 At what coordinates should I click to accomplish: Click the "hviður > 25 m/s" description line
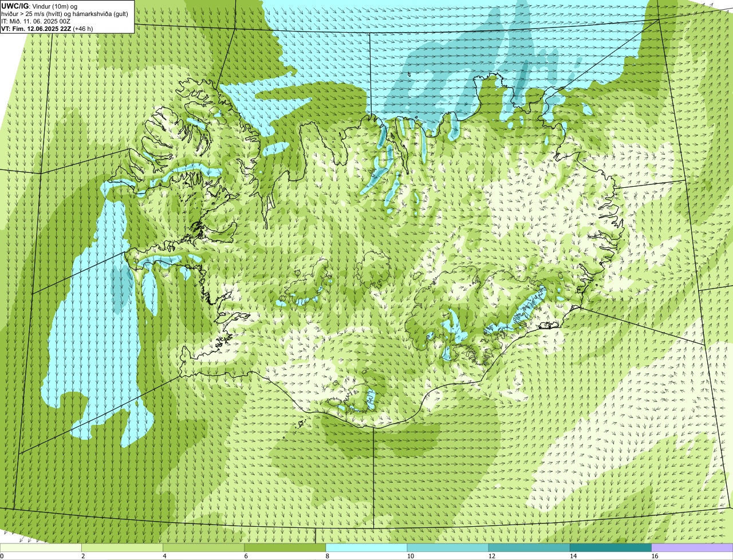(x=65, y=14)
